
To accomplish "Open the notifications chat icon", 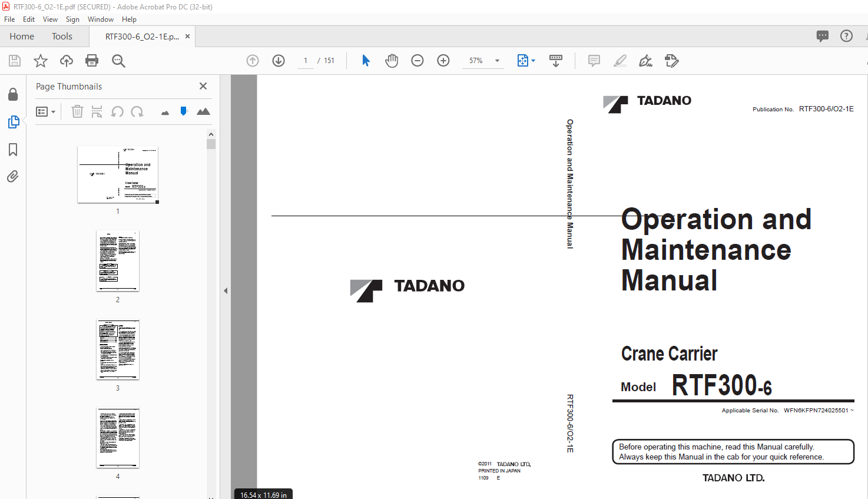I will [823, 36].
